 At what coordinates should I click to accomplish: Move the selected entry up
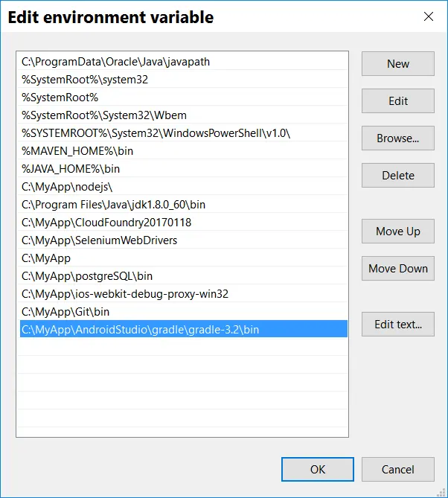[398, 232]
